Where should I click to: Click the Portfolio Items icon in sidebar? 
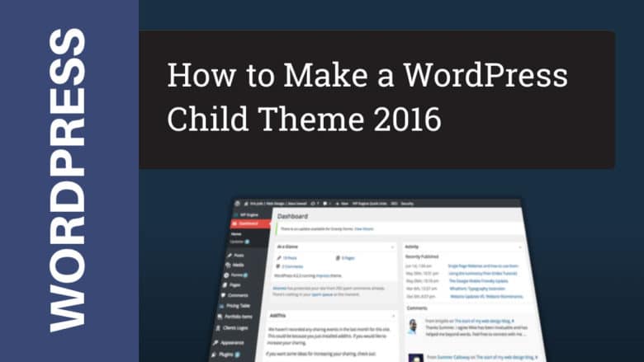220,317
